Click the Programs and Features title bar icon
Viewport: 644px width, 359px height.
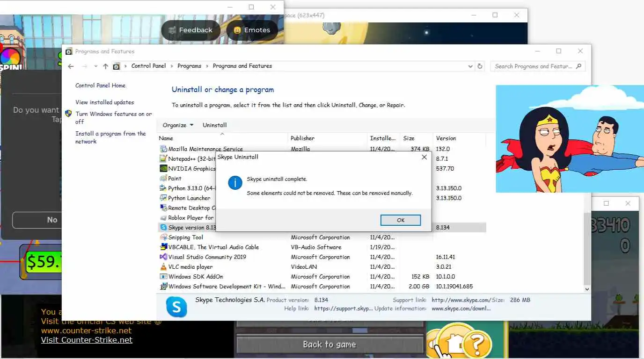point(68,51)
